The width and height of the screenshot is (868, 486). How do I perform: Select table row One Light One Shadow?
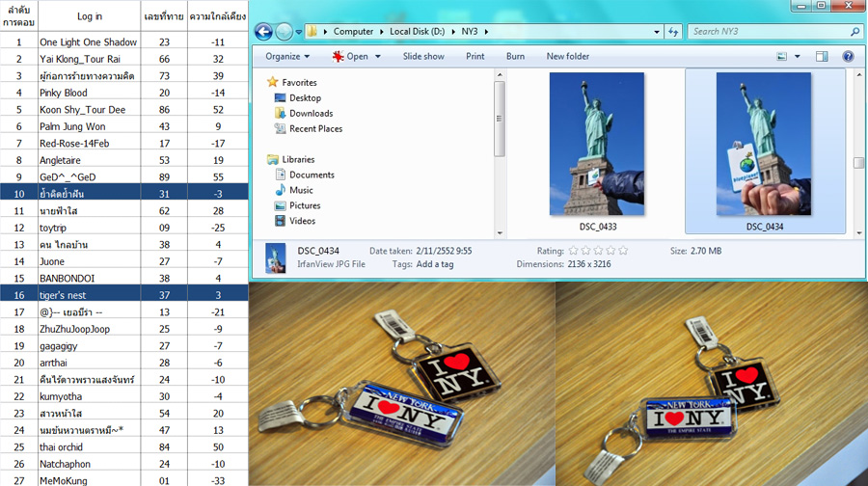tap(124, 42)
